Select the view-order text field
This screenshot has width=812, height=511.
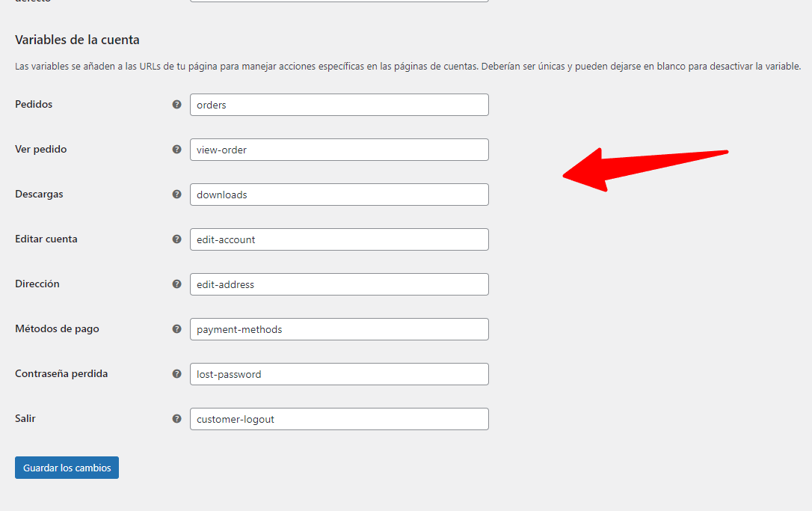[339, 150]
